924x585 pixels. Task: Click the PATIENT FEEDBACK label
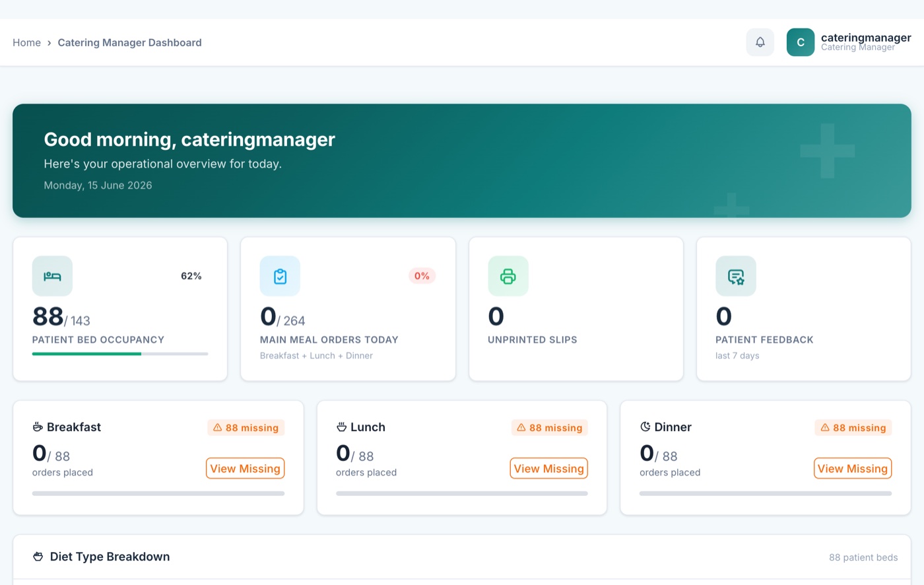(764, 339)
